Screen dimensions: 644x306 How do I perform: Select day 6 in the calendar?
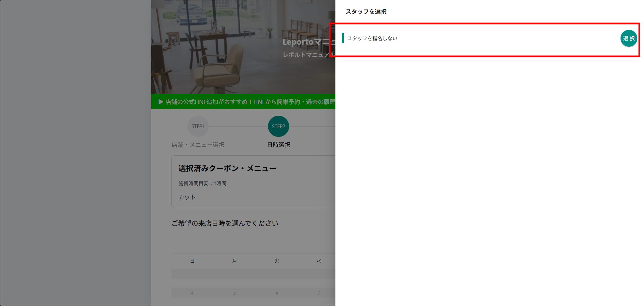[x=276, y=293]
